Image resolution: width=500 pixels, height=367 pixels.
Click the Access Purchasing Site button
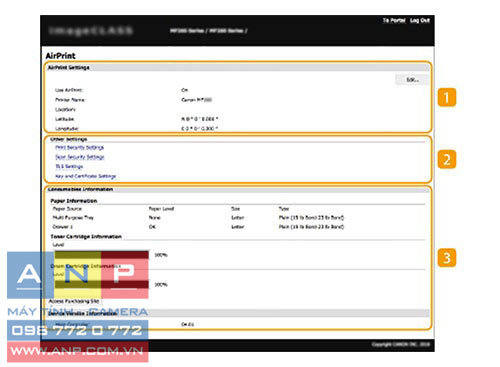click(74, 301)
